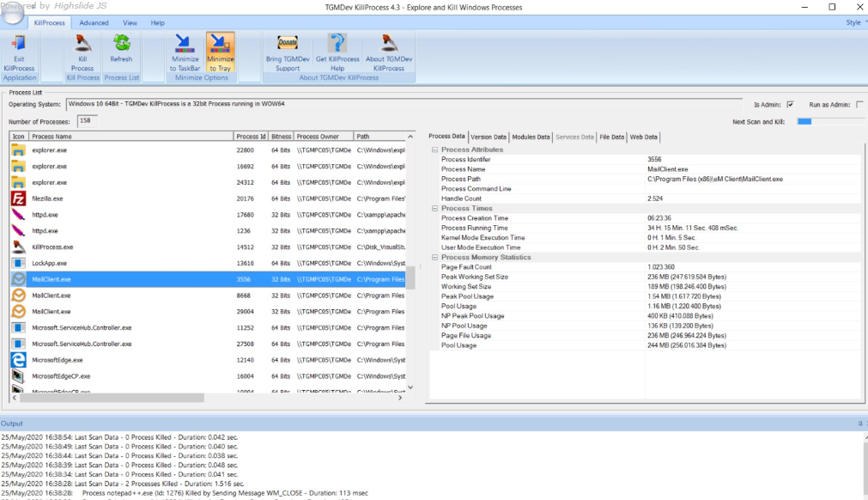Open the Help ribbon tab
Screen dimensions: 868x500
pos(158,22)
